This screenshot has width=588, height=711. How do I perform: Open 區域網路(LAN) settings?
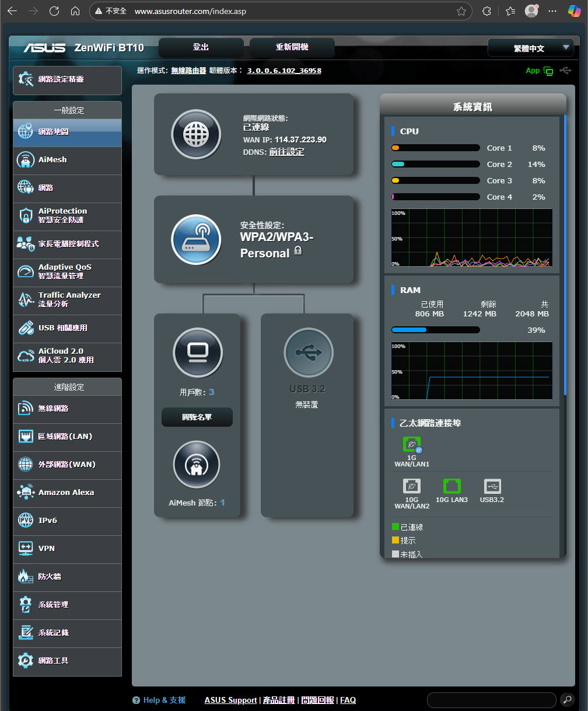[x=67, y=437]
